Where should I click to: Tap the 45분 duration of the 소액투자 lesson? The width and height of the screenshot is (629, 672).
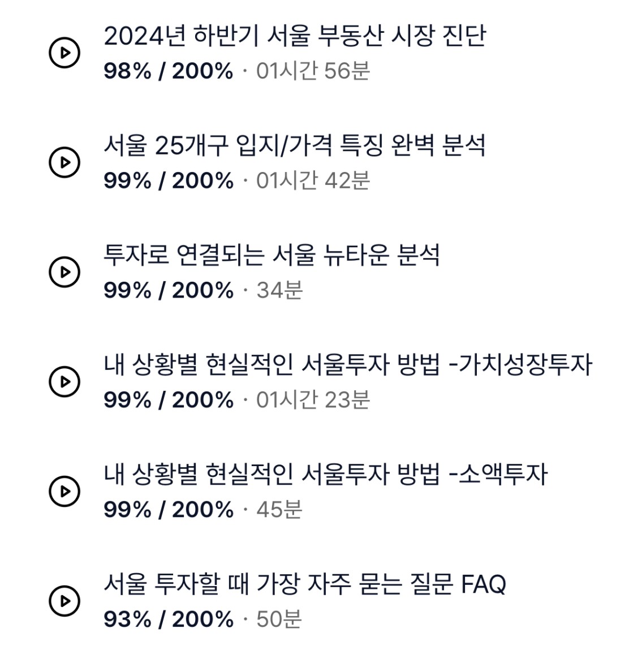click(279, 510)
